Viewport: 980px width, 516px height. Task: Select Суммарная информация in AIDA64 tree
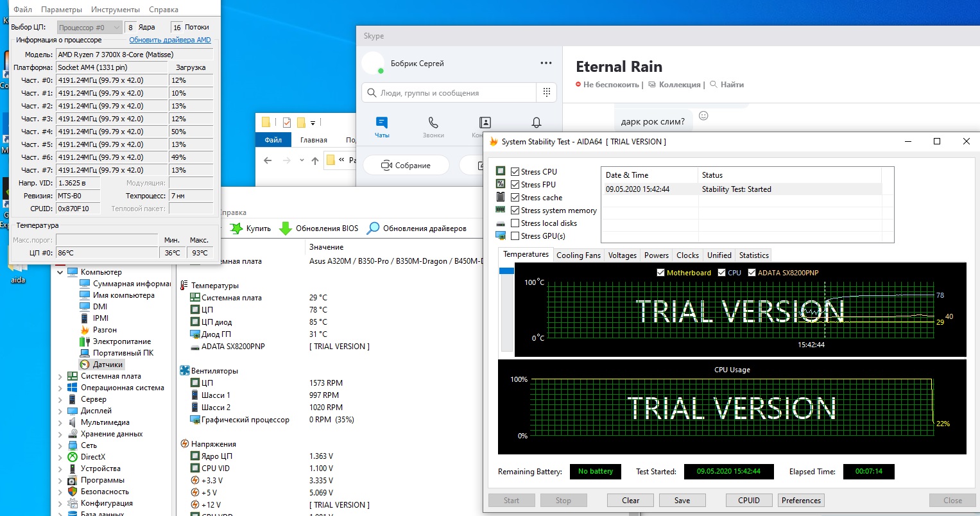tap(125, 284)
